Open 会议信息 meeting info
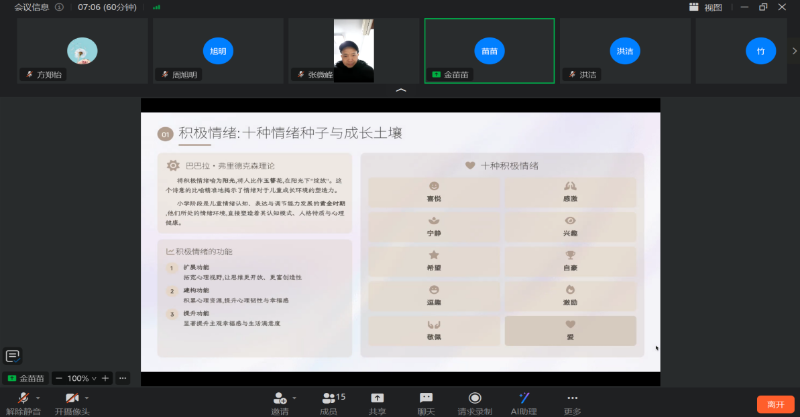This screenshot has width=800, height=417. [x=26, y=7]
